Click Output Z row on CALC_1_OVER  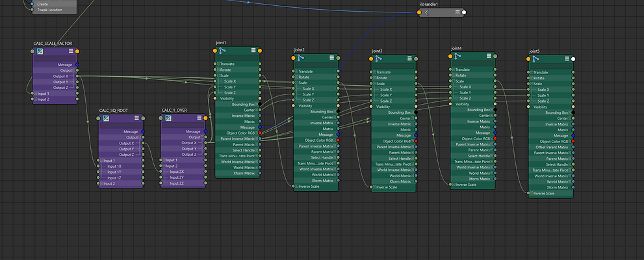click(x=183, y=155)
